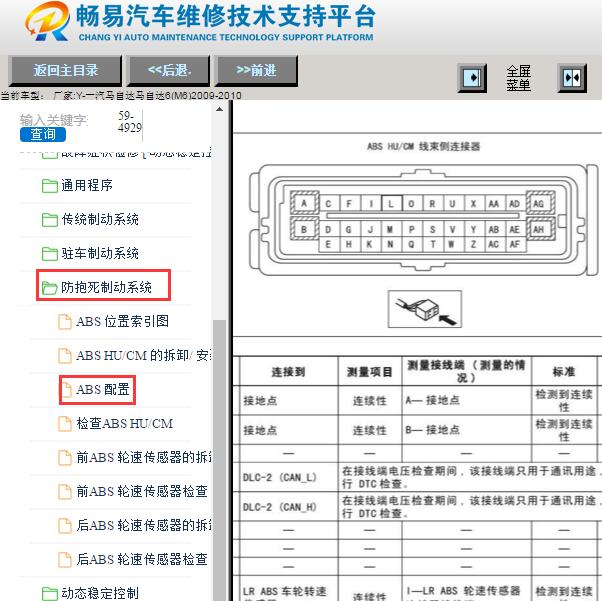602x601 pixels.
Task: Open the 通用程序 folder
Action: coord(87,185)
